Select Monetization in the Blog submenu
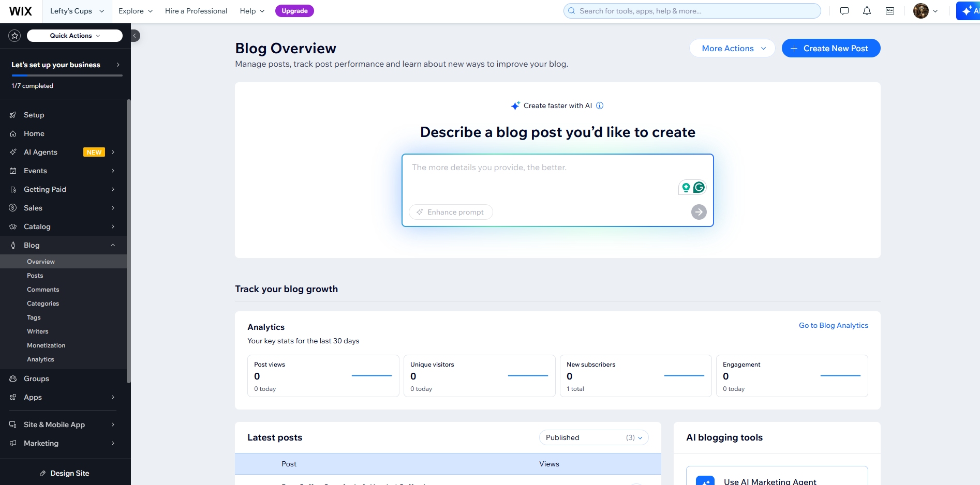The image size is (980, 485). click(46, 345)
